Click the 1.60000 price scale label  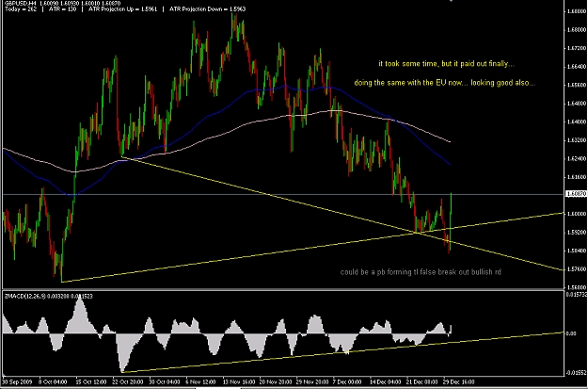pos(577,214)
